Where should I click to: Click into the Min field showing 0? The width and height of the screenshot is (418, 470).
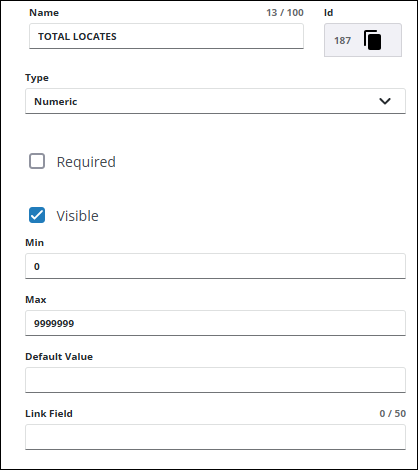pyautogui.click(x=215, y=266)
